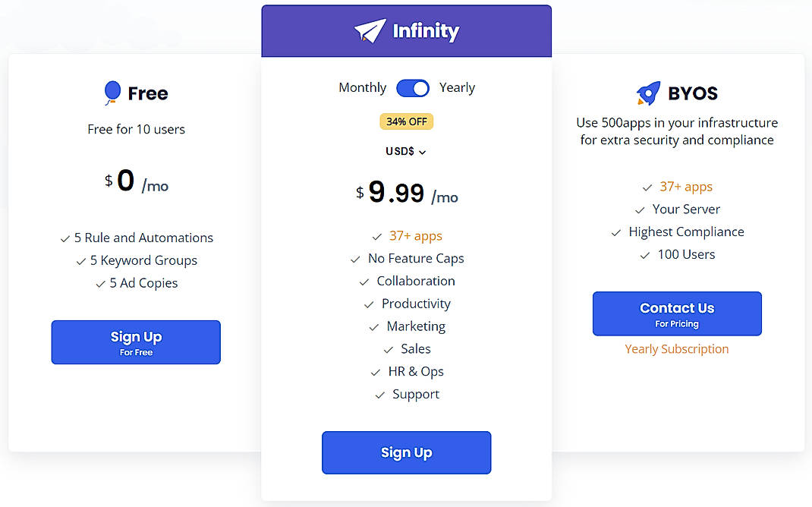Select the checkmark beside HR & Ops feature

tap(374, 371)
